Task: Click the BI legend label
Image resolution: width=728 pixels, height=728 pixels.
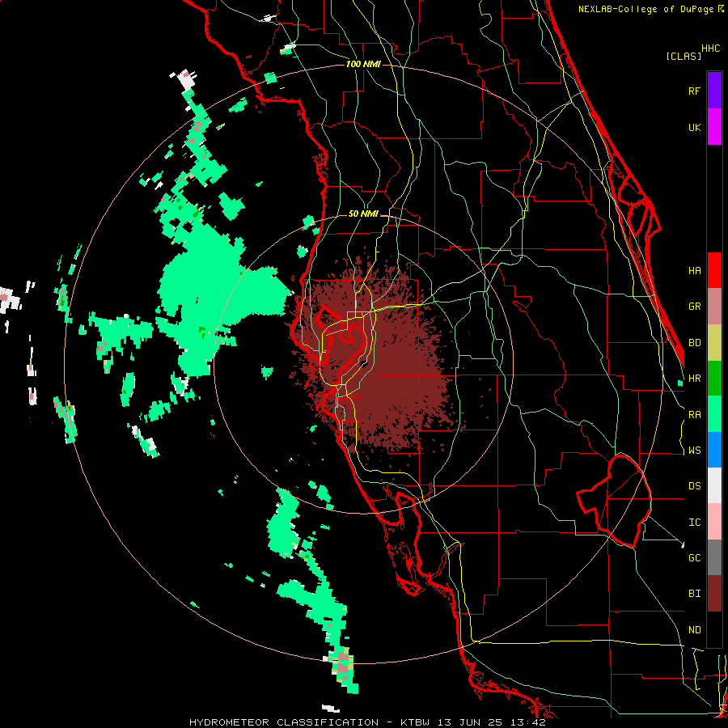Action: tap(694, 594)
